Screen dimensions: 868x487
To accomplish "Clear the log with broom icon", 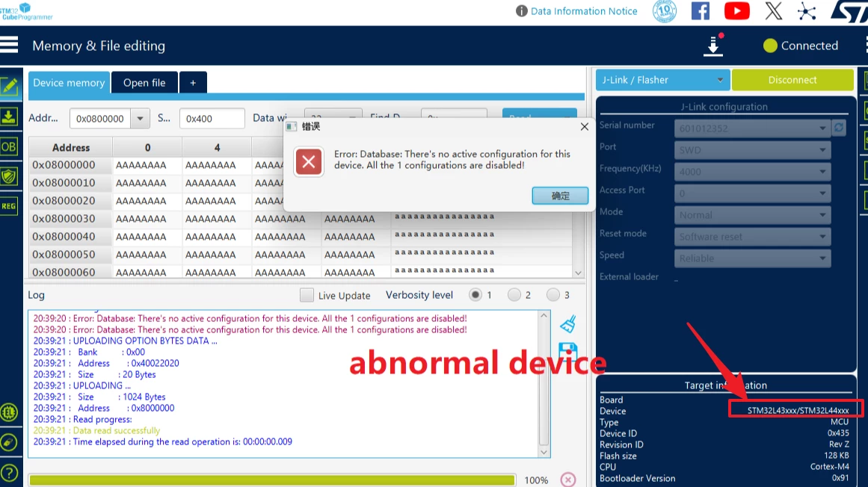I will coord(568,324).
